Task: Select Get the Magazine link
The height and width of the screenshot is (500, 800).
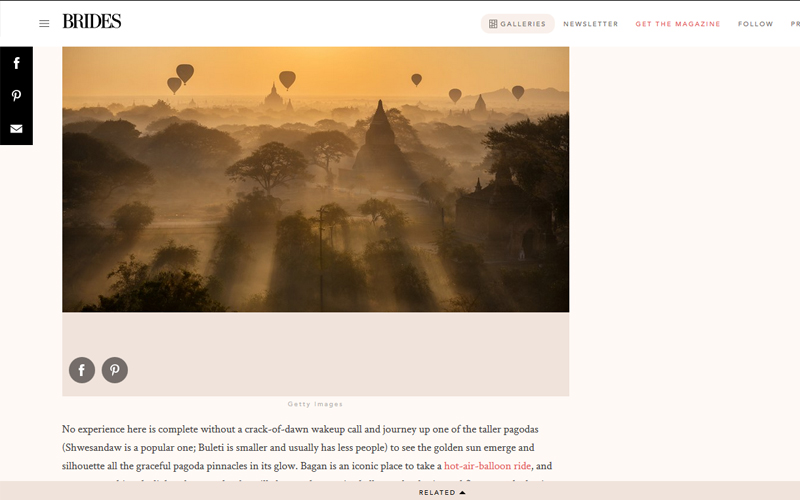Action: click(678, 24)
